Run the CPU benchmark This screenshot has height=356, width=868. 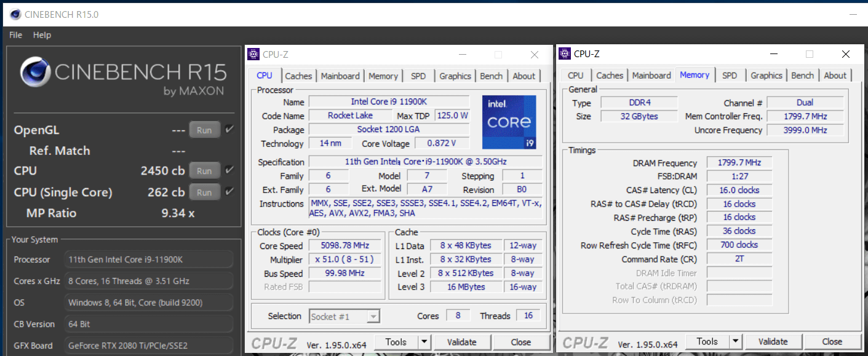tap(204, 171)
